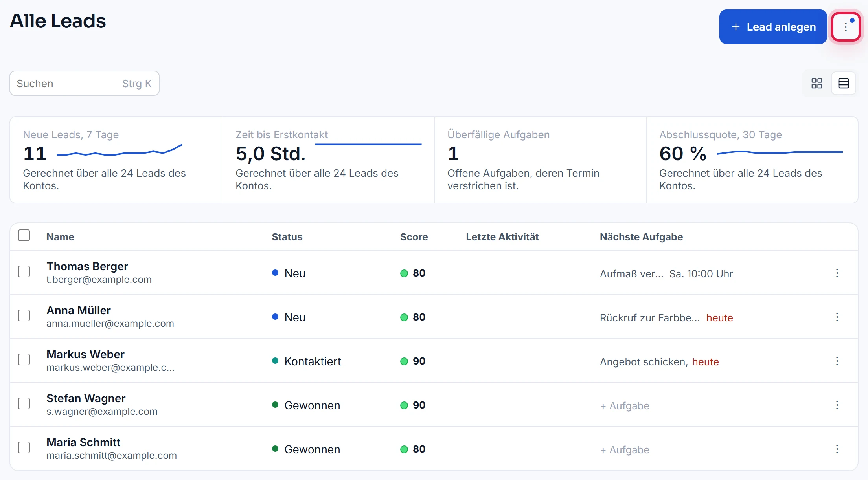Open row actions for Markus Weber
Screen dimensions: 868x480
pos(837,361)
